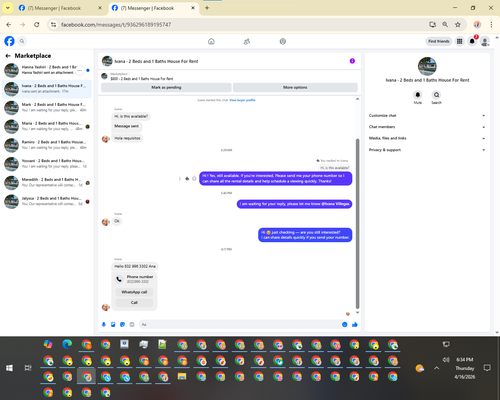Click the browser address bar URL
The width and height of the screenshot is (500, 400).
116,24
